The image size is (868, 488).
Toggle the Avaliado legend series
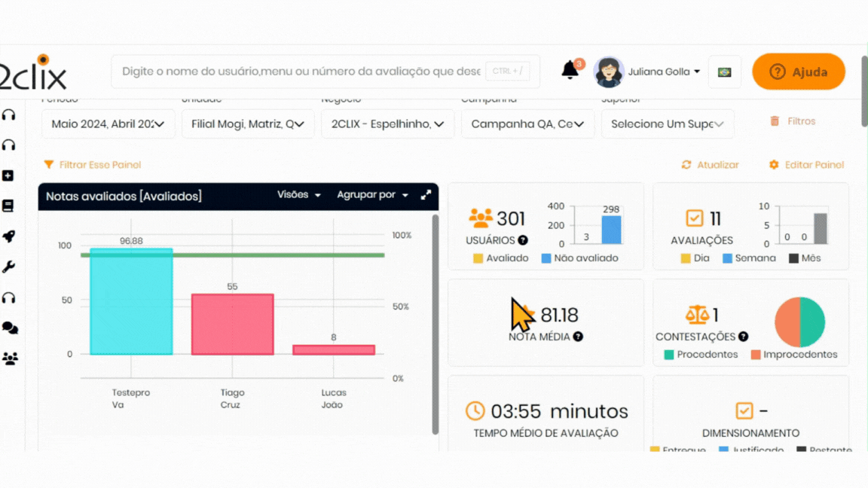click(x=500, y=258)
